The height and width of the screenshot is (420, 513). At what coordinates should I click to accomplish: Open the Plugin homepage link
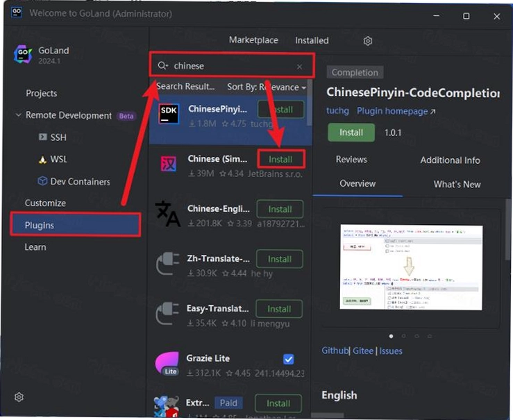pyautogui.click(x=396, y=112)
